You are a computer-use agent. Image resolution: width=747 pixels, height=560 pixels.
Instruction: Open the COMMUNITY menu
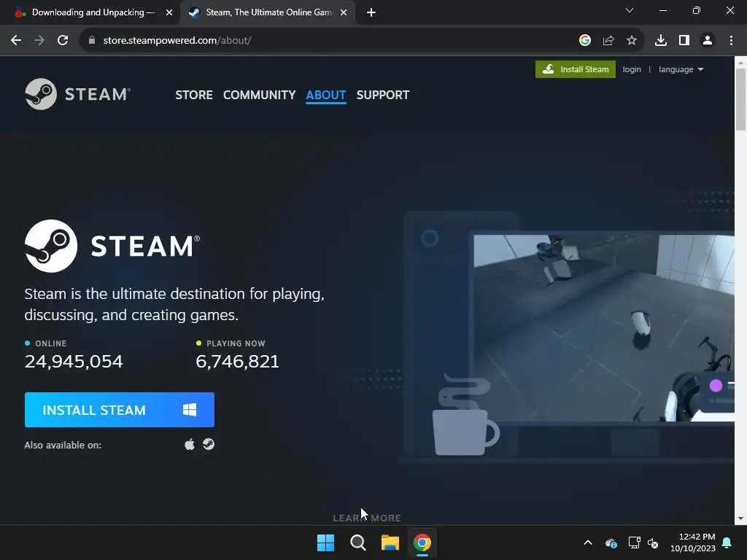coord(259,95)
